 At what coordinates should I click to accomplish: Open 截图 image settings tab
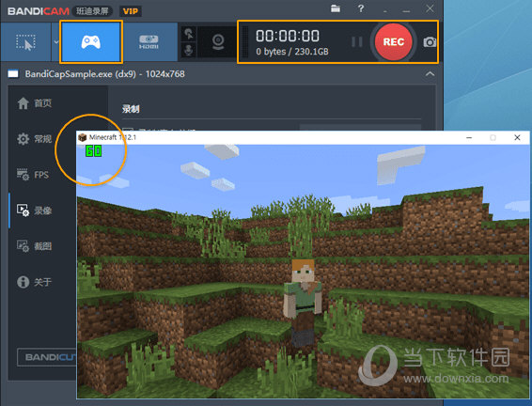click(35, 246)
